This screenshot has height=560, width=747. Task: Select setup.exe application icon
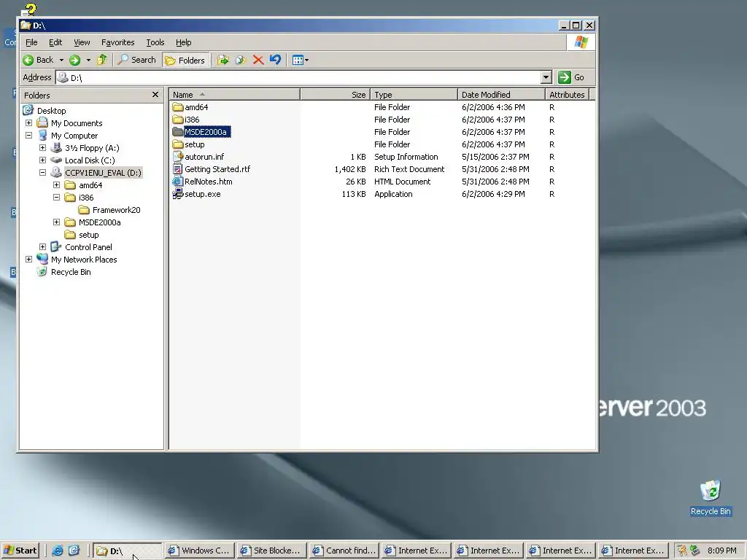tap(178, 194)
